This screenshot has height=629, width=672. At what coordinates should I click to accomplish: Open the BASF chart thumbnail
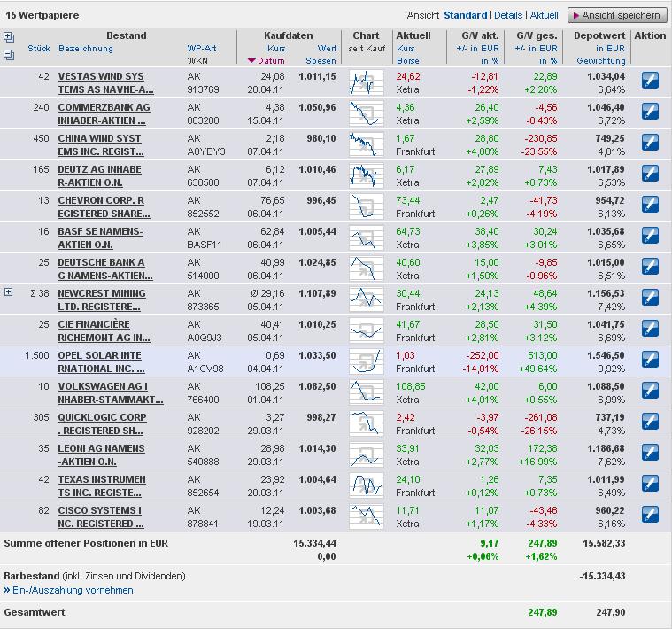click(x=366, y=237)
